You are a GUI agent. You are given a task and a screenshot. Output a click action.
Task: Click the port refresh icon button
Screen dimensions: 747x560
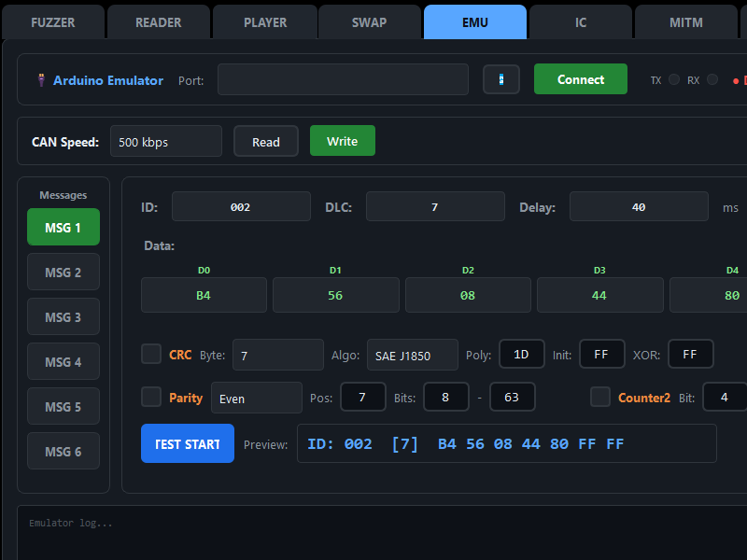pyautogui.click(x=501, y=79)
